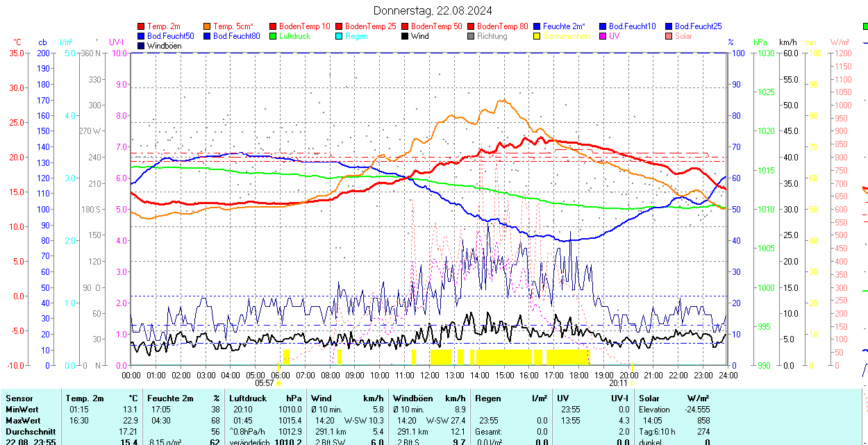Click the red Temp. 2m legend square
868x445 pixels.
click(141, 26)
